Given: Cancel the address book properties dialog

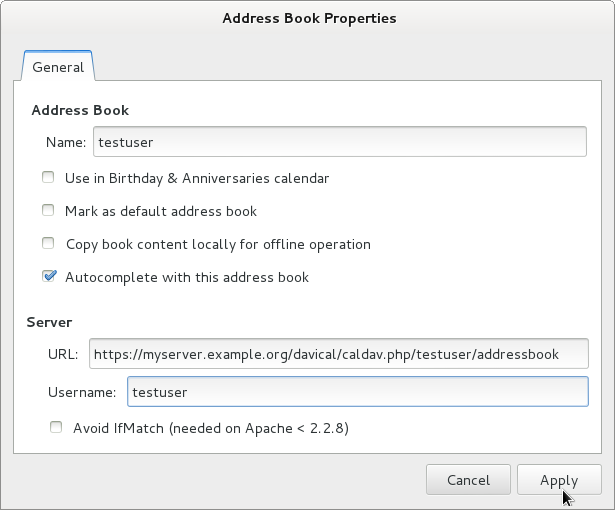Looking at the screenshot, I should (468, 479).
